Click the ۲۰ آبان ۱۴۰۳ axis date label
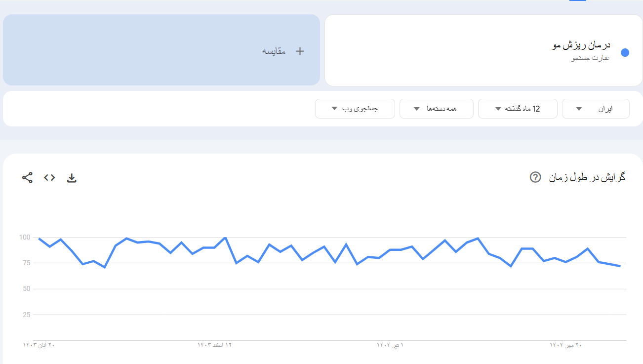 click(x=39, y=345)
